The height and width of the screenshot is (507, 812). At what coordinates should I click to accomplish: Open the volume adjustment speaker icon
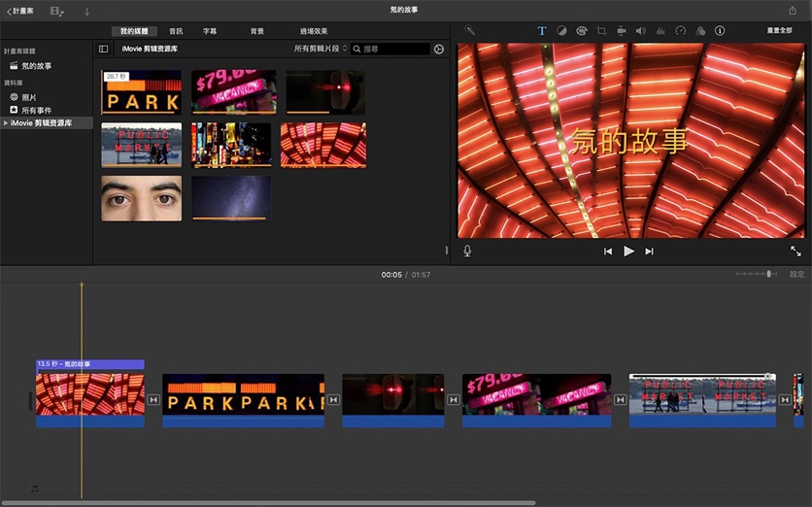640,31
